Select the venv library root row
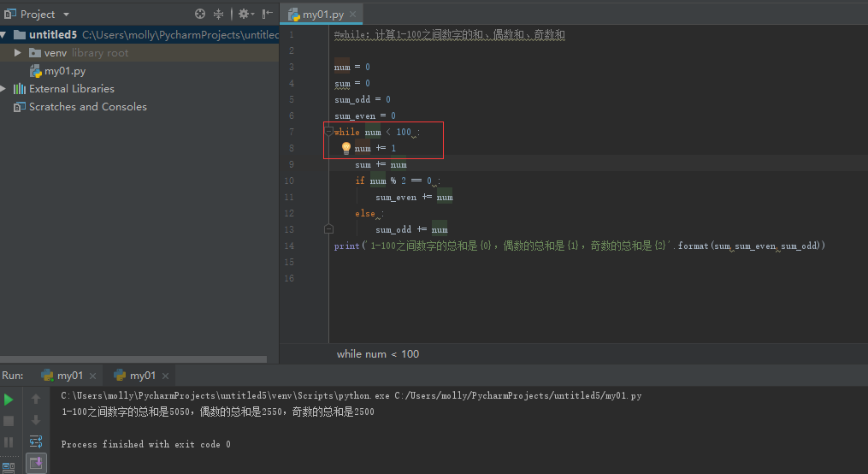 (x=139, y=52)
